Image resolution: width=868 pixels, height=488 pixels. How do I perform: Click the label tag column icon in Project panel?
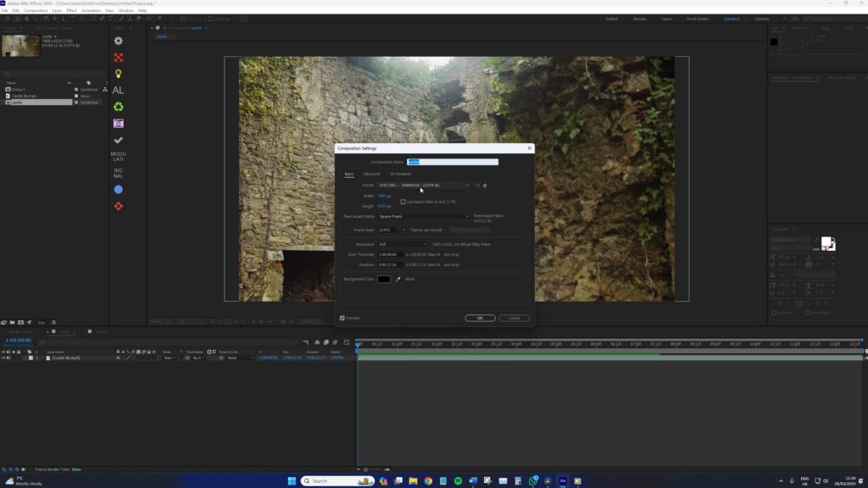pyautogui.click(x=88, y=83)
